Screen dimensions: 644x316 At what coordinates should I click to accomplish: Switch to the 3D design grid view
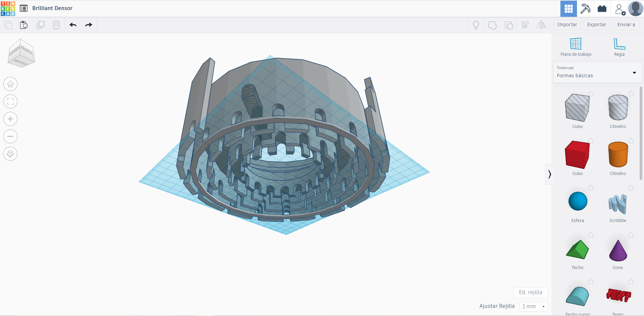pyautogui.click(x=569, y=9)
